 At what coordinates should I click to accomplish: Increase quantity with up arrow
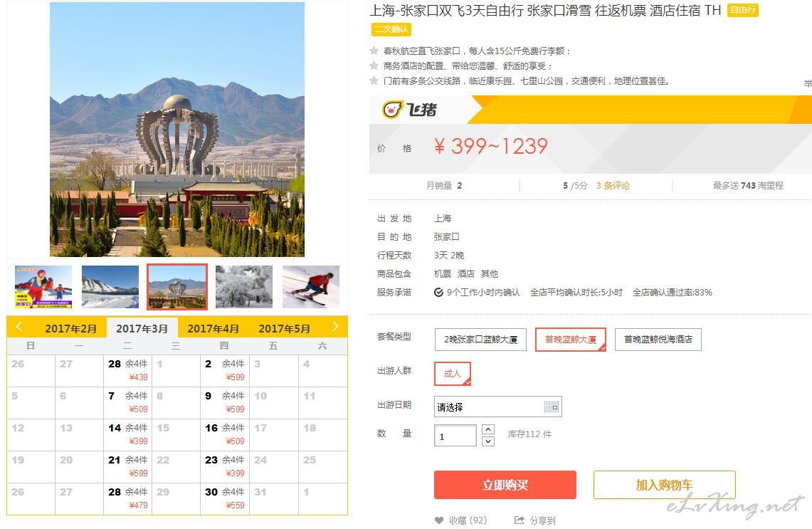487,429
